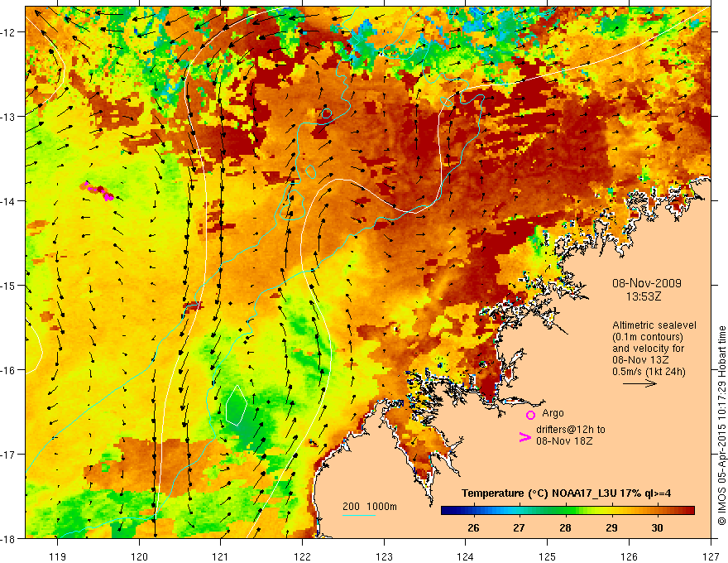Click the magenta drifter arrowhead legend symbol

(524, 437)
